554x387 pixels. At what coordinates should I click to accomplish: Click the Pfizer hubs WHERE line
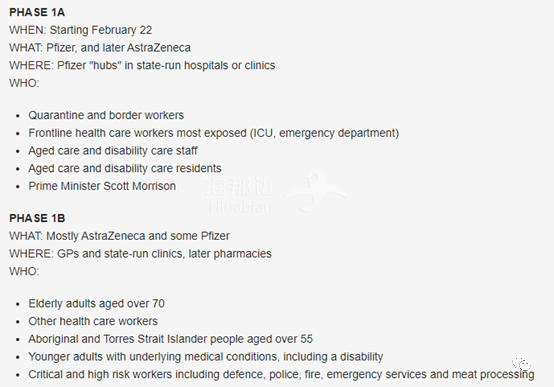click(142, 65)
